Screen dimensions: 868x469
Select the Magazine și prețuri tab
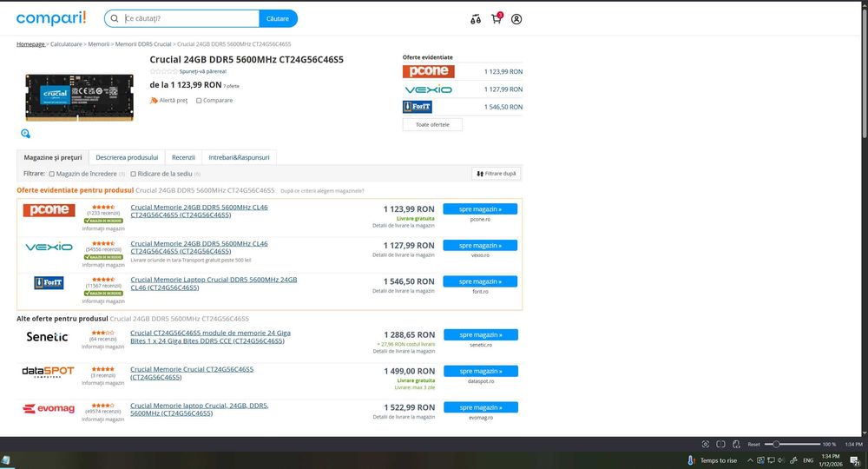[53, 157]
